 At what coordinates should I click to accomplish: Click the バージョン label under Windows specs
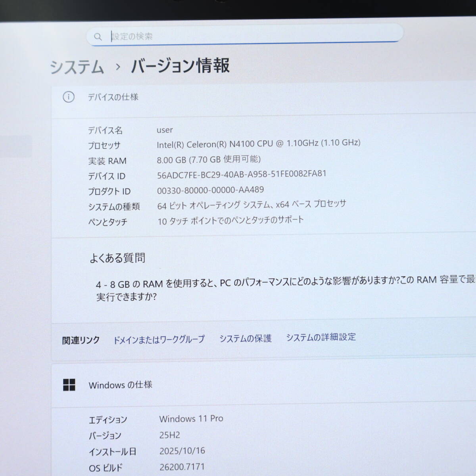(x=105, y=436)
